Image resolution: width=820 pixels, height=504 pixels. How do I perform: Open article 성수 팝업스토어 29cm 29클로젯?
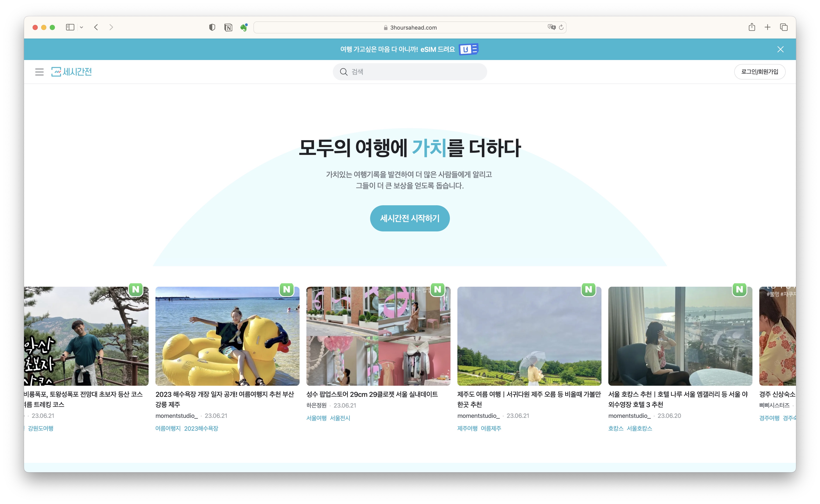372,394
